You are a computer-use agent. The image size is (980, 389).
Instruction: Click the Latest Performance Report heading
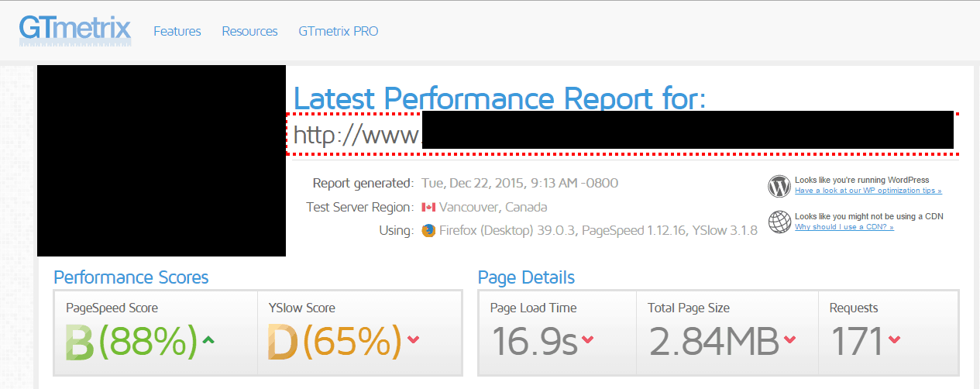point(500,98)
